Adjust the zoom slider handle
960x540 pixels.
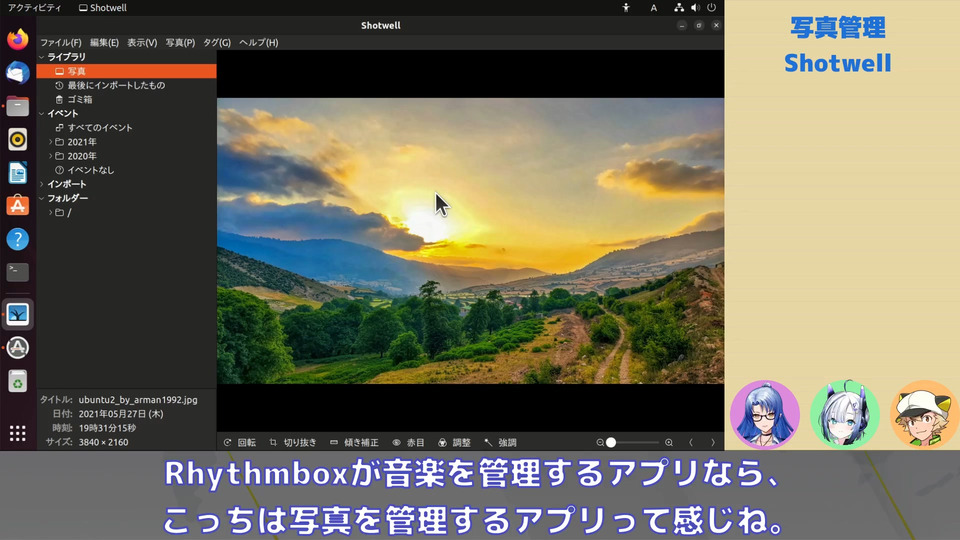pyautogui.click(x=610, y=442)
